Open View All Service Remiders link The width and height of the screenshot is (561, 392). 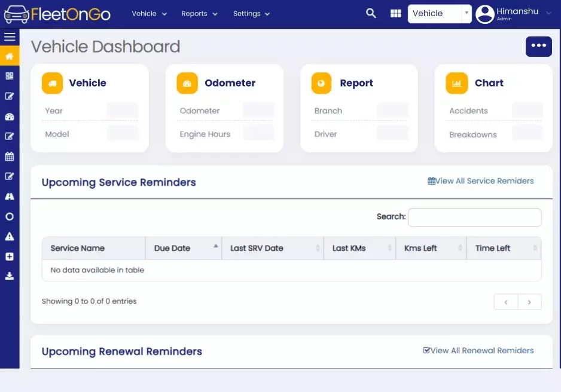point(481,181)
